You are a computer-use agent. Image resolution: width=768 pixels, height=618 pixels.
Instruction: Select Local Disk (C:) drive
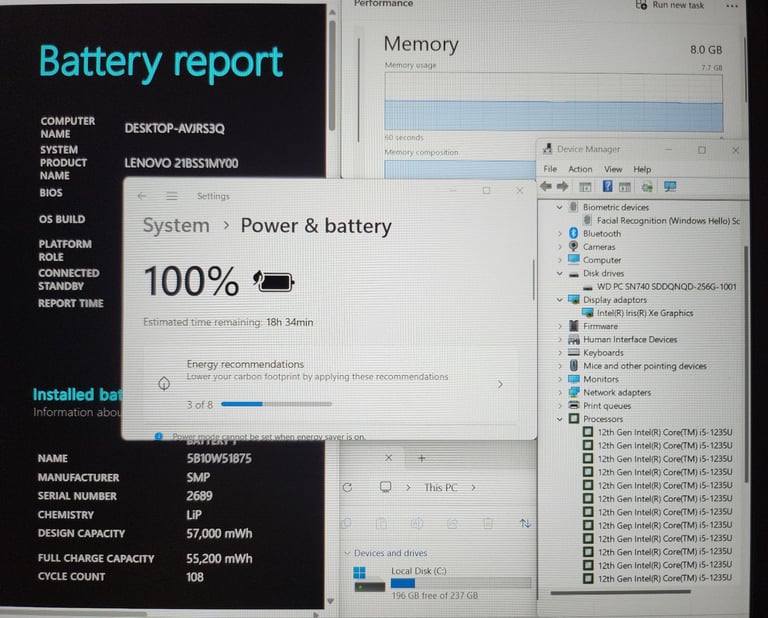coord(441,583)
